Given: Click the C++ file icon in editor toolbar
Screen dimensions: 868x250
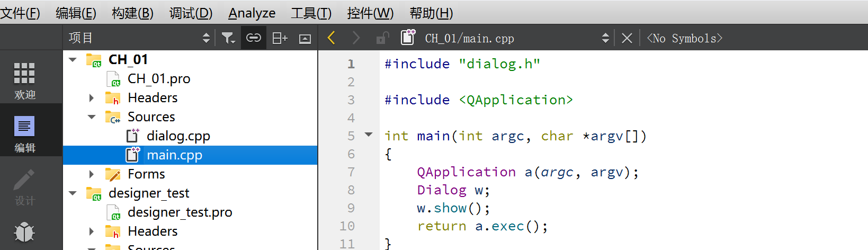Looking at the screenshot, I should (x=408, y=38).
